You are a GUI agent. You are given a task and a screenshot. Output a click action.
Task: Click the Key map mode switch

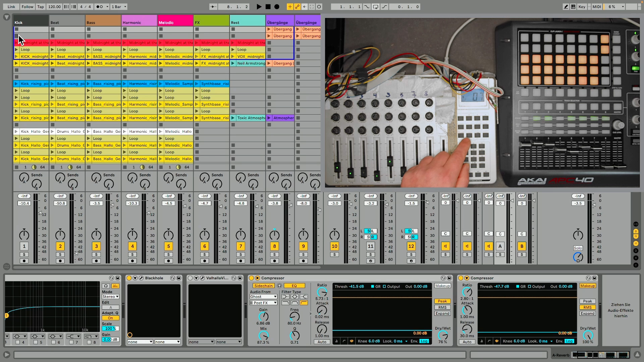coord(582,7)
